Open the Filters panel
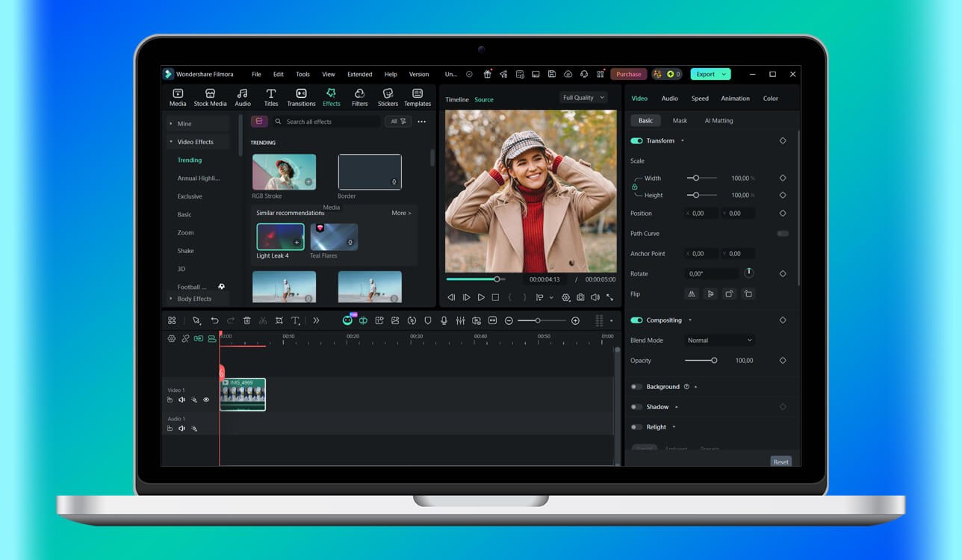 pyautogui.click(x=360, y=97)
